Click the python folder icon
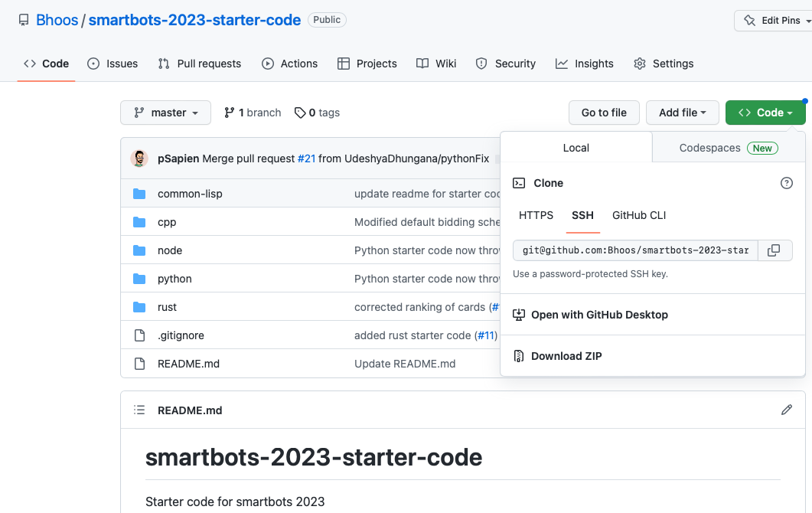The height and width of the screenshot is (513, 812). 139,279
